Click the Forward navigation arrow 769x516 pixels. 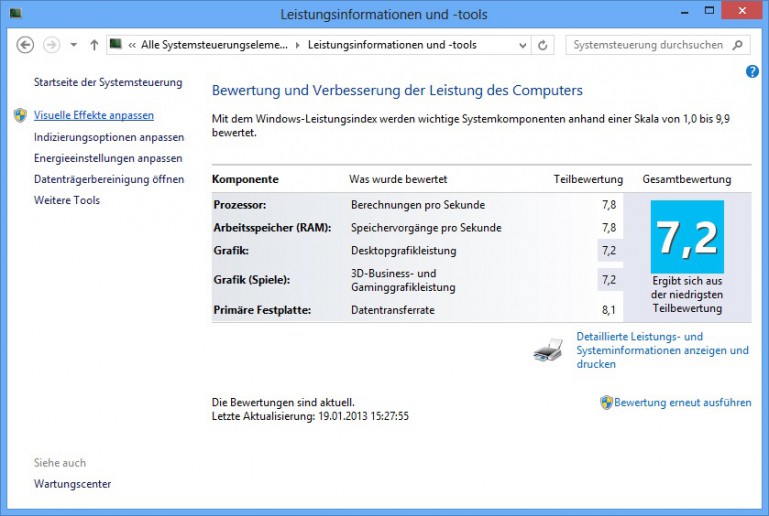click(x=51, y=45)
